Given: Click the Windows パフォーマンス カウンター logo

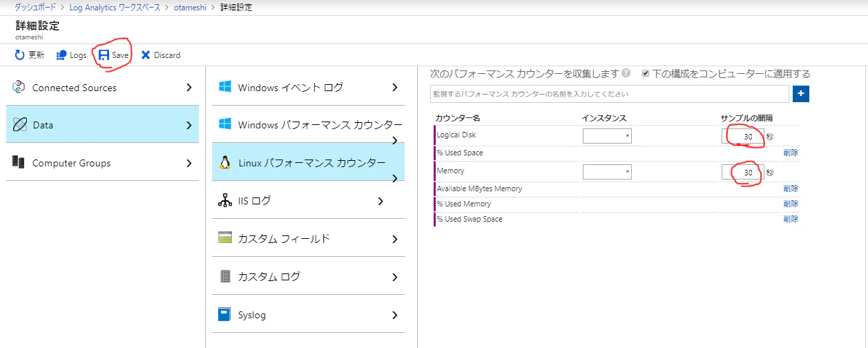Looking at the screenshot, I should [224, 124].
